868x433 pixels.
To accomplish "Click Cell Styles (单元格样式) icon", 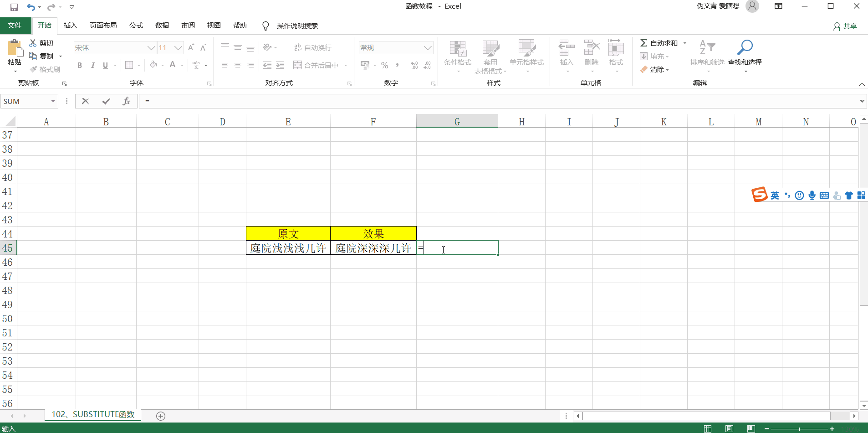I will point(527,48).
